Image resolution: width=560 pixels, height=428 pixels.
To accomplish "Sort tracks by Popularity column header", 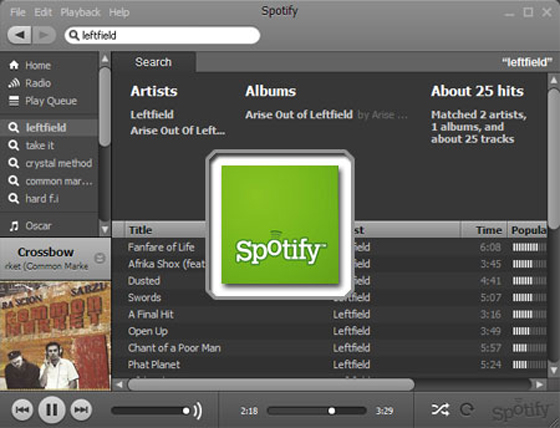I will tap(527, 230).
